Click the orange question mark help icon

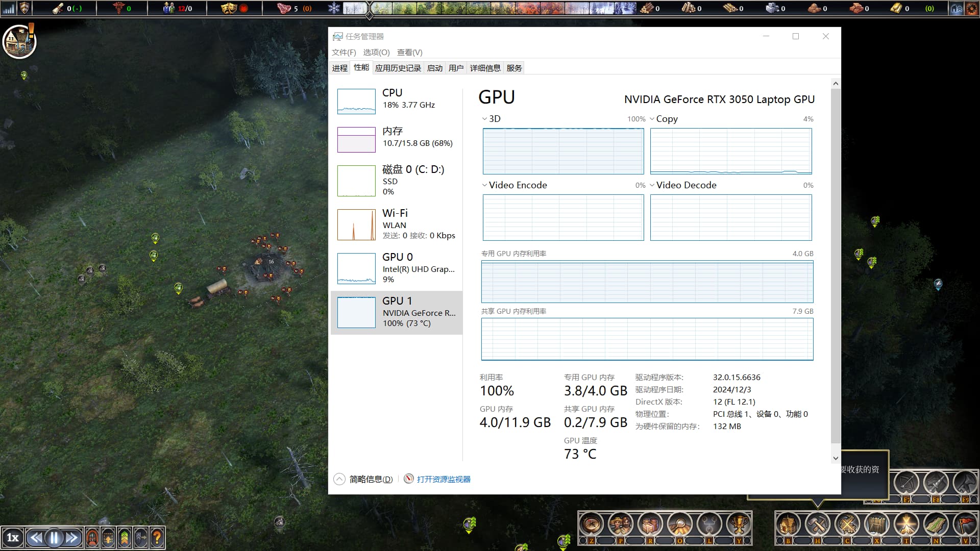tap(157, 537)
